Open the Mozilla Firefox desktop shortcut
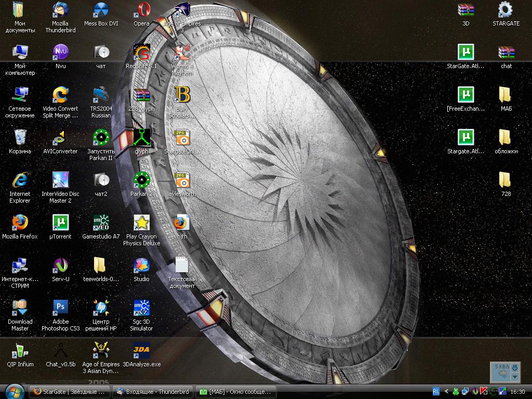This screenshot has height=399, width=532. point(20,222)
